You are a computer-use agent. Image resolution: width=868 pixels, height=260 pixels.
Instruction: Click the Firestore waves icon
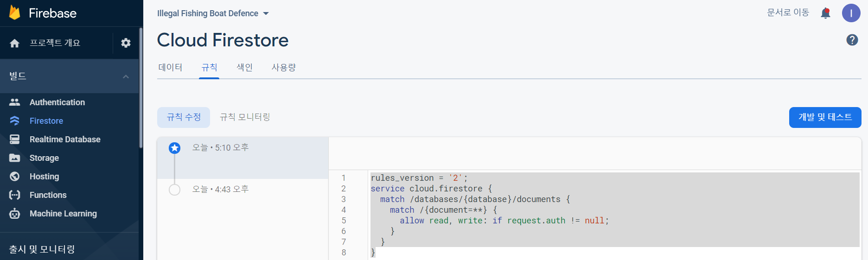(x=15, y=120)
